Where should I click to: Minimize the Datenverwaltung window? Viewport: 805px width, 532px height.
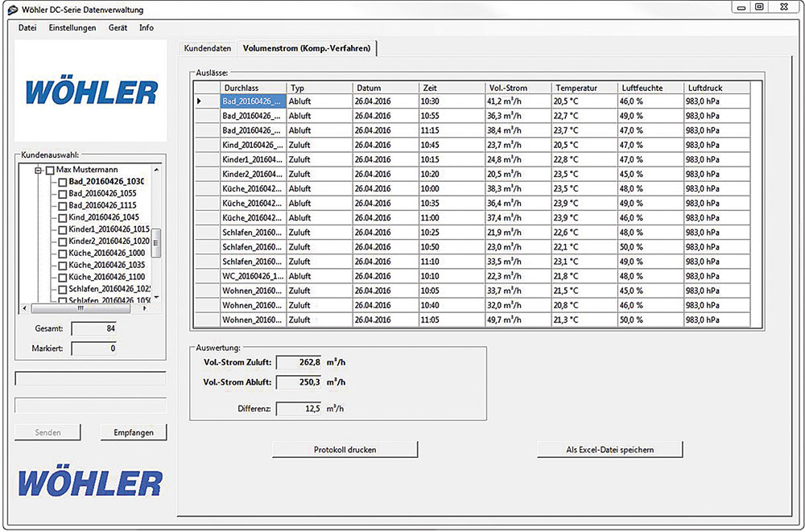pos(741,7)
